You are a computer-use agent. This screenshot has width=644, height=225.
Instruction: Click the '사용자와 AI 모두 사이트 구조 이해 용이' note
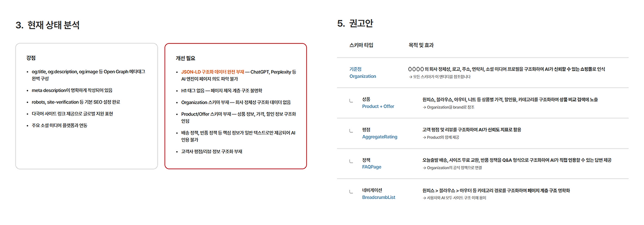tap(454, 198)
